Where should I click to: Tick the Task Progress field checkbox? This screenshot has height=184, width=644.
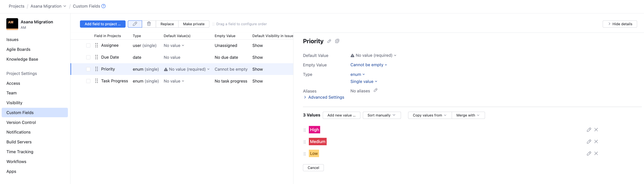tap(88, 81)
